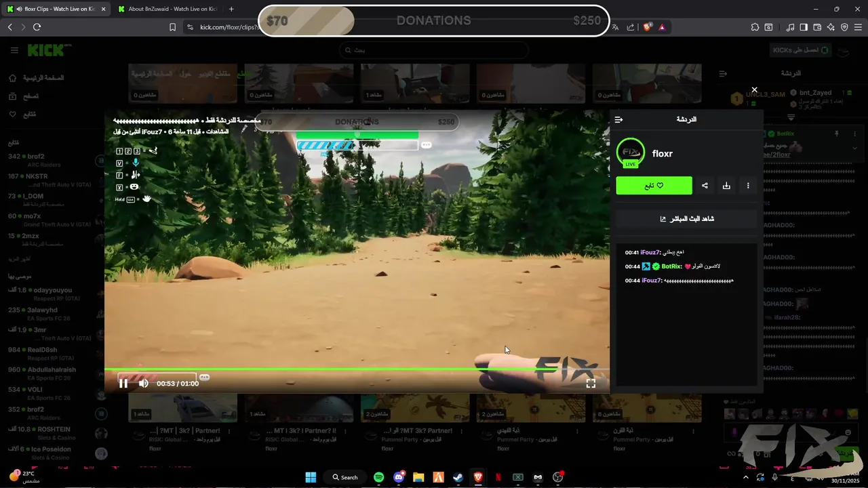This screenshot has height=488, width=868.
Task: Open Netflix from taskbar
Action: click(x=498, y=477)
